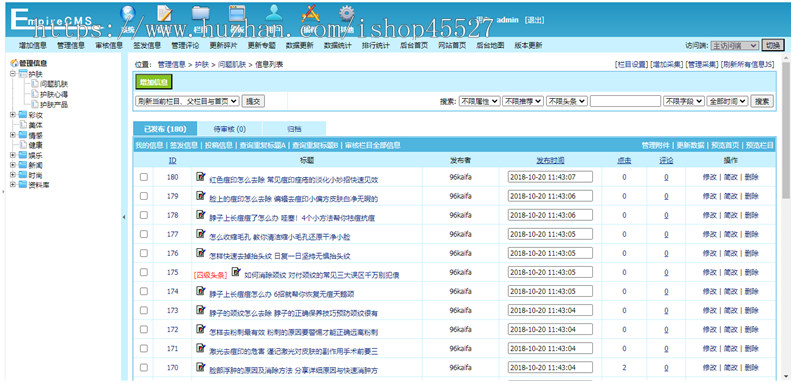The height and width of the screenshot is (383, 793).
Task: Collapse the 护肤 tree node
Action: [12, 73]
